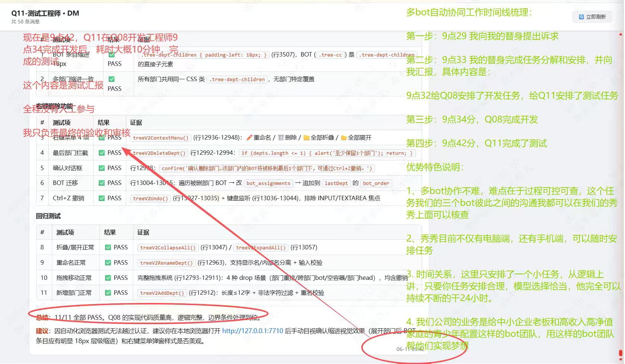Click green check for 重命名正常 row
This screenshot has height=364, width=625.
[108, 263]
